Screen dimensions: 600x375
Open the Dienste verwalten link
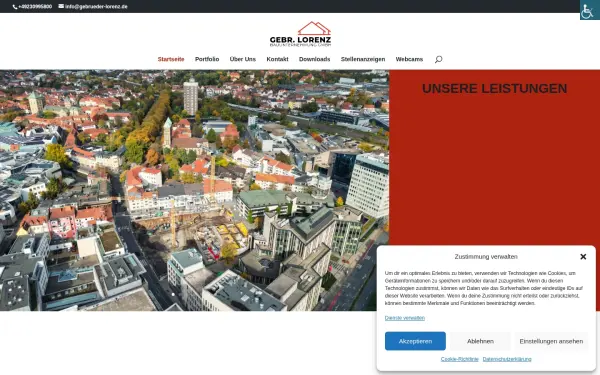[405, 318]
